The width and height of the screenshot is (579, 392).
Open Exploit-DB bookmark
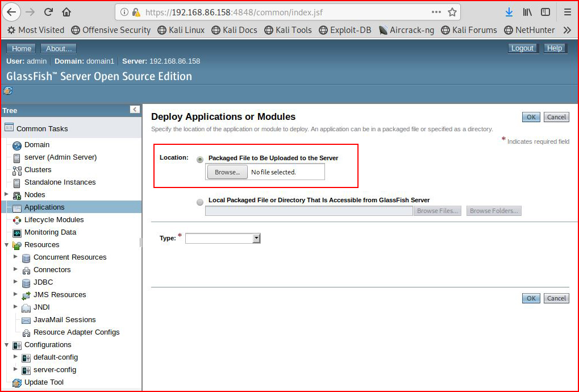click(x=345, y=30)
